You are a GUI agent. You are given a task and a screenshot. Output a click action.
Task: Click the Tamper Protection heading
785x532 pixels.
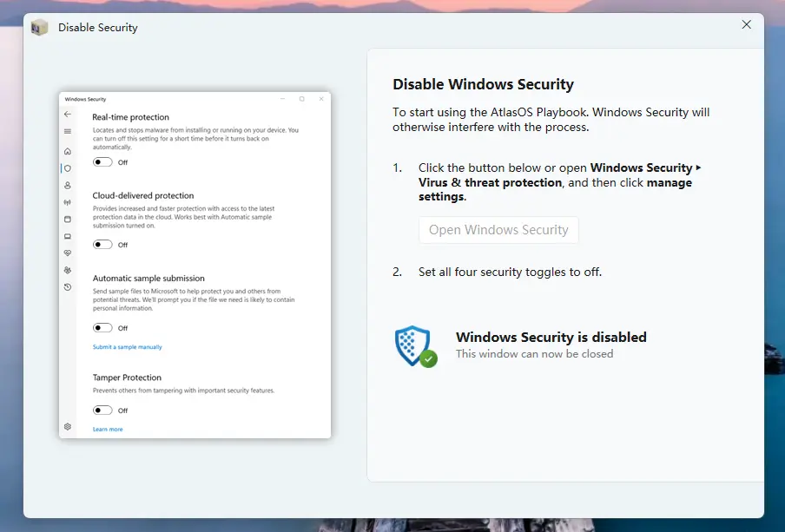coord(127,378)
